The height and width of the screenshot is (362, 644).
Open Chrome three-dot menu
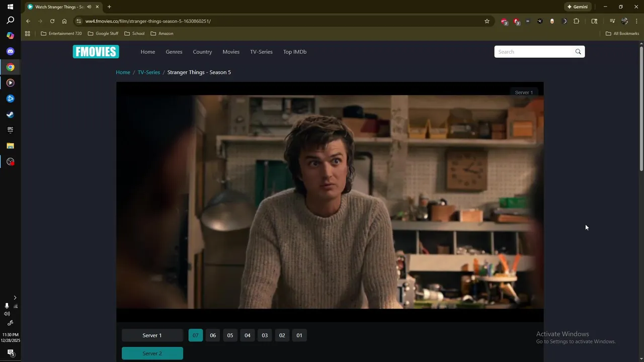pyautogui.click(x=636, y=21)
